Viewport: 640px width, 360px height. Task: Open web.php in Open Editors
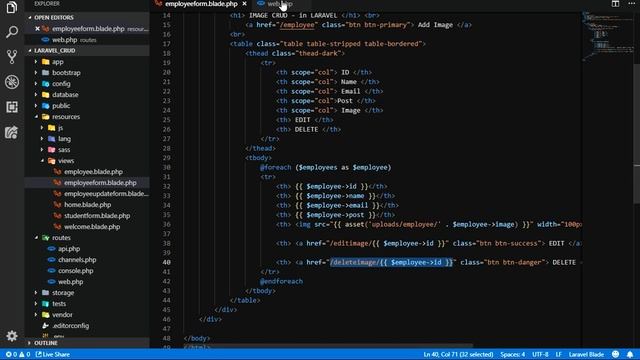point(64,40)
